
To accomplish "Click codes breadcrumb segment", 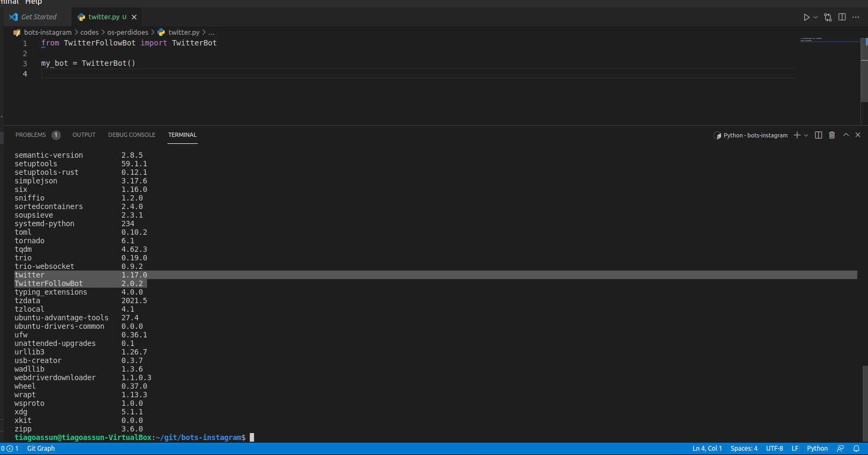I will [89, 33].
